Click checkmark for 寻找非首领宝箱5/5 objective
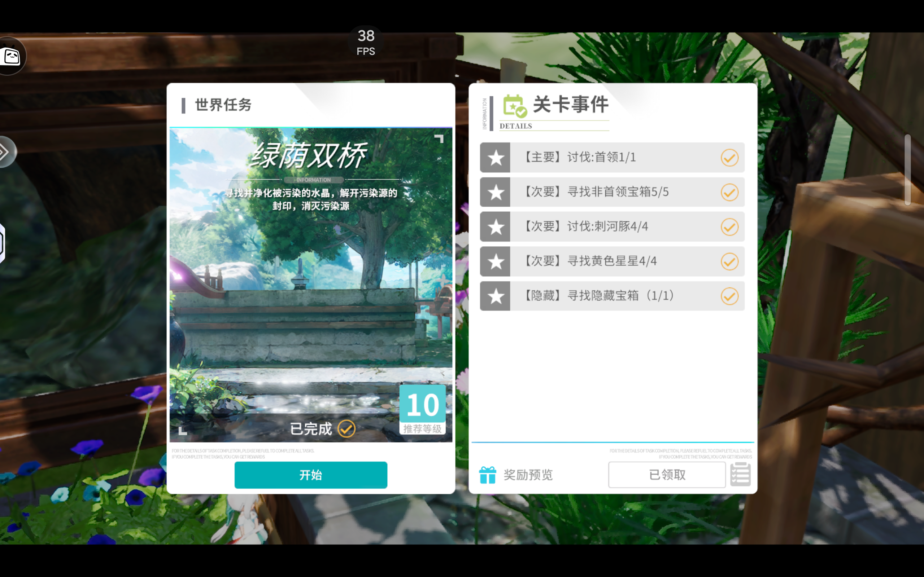 [x=729, y=192]
